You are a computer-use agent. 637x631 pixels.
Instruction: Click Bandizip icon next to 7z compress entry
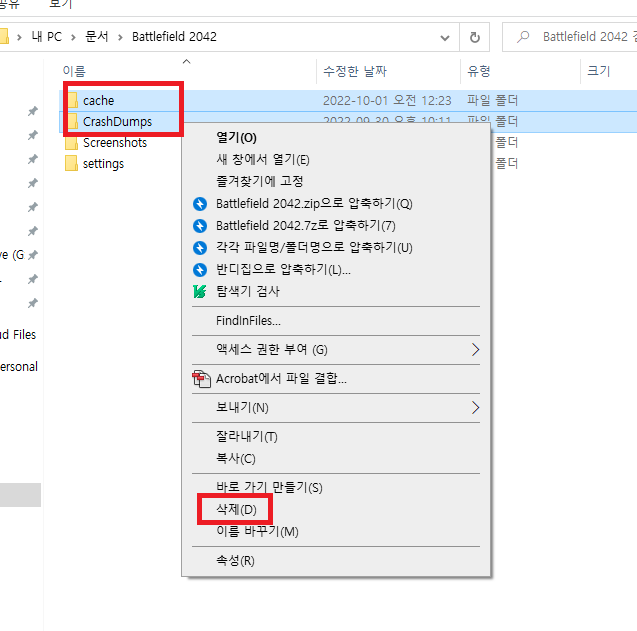pyautogui.click(x=200, y=226)
